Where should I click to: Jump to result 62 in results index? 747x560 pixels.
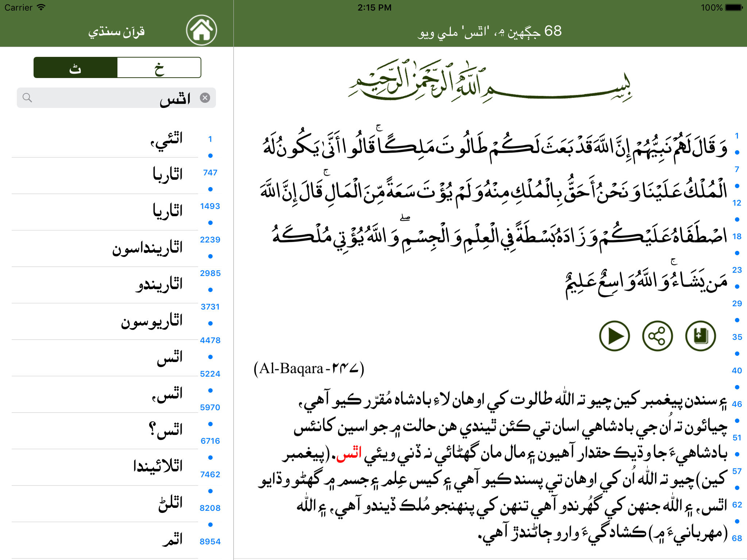(737, 505)
